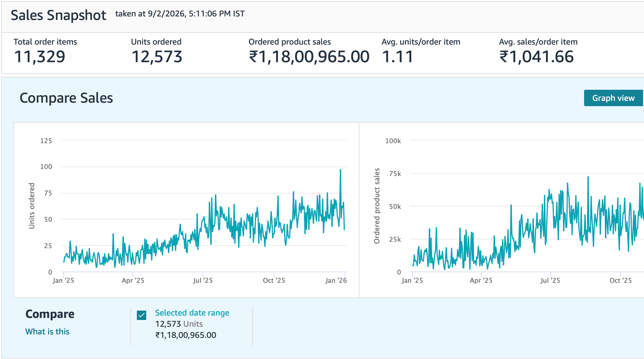
Task: Click the Avg. units/order item value 1.11
Action: point(398,57)
